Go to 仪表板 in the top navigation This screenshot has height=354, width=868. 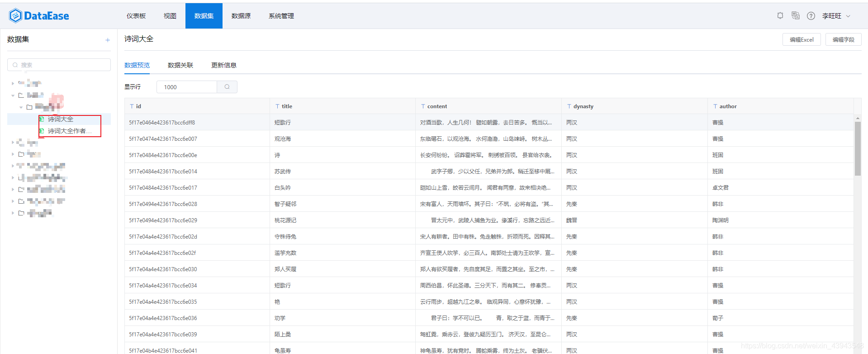pyautogui.click(x=136, y=16)
